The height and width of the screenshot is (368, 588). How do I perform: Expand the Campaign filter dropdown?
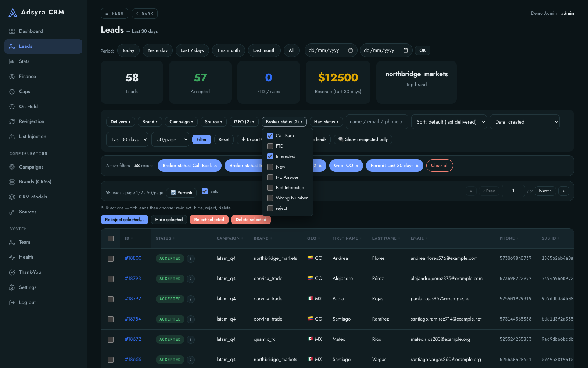pos(181,122)
